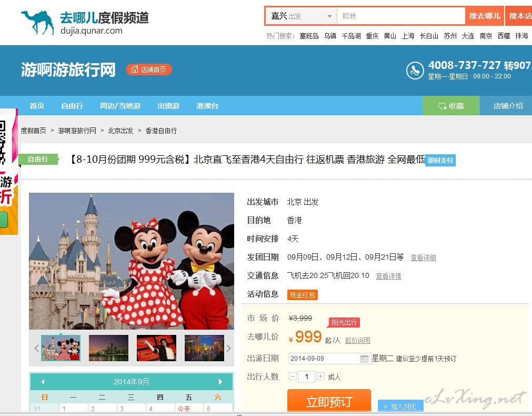
Task: Select the night skyline thumbnail
Action: [x=108, y=348]
